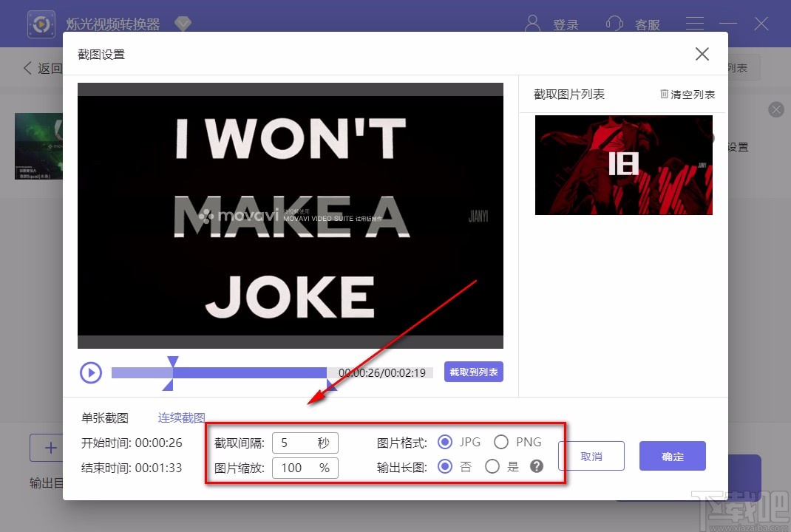Select JPG as the image format
This screenshot has width=791, height=532.
point(445,441)
